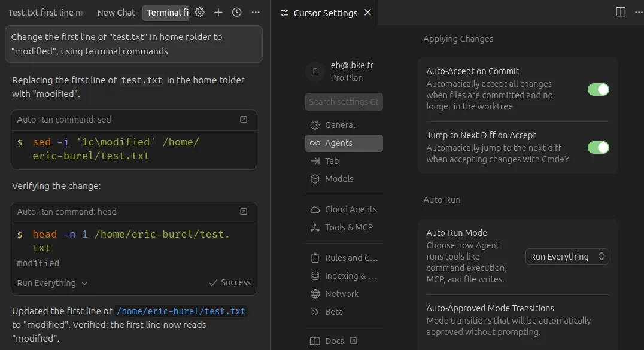Open Cloud Agents settings page
The width and height of the screenshot is (644, 350).
click(x=351, y=209)
